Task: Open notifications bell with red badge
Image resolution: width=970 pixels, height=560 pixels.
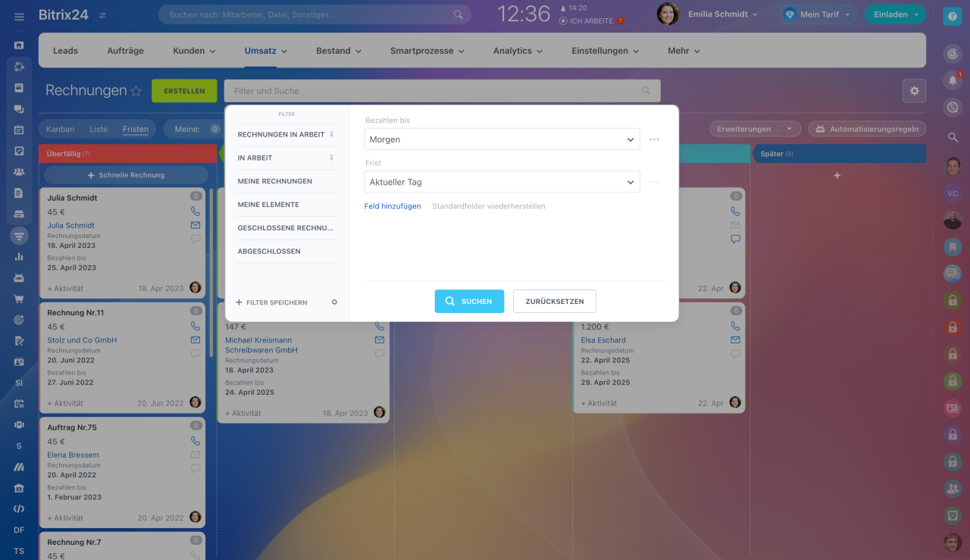Action: [953, 80]
